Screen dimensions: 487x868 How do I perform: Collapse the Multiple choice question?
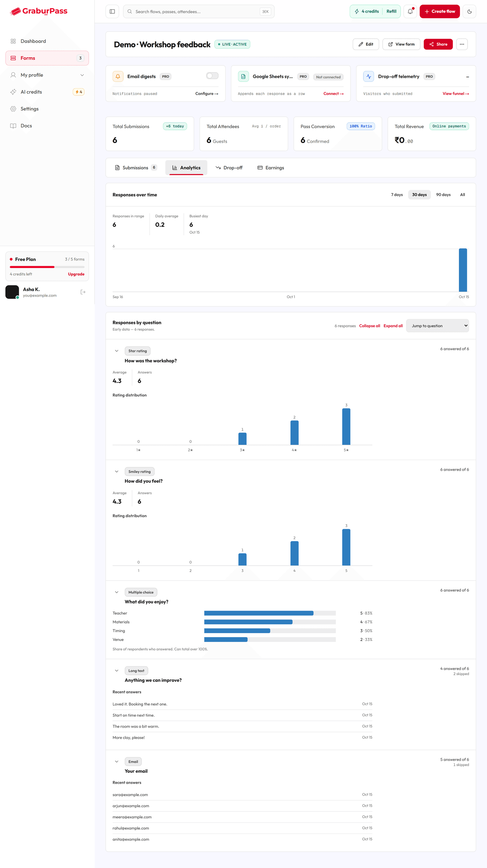pos(117,592)
